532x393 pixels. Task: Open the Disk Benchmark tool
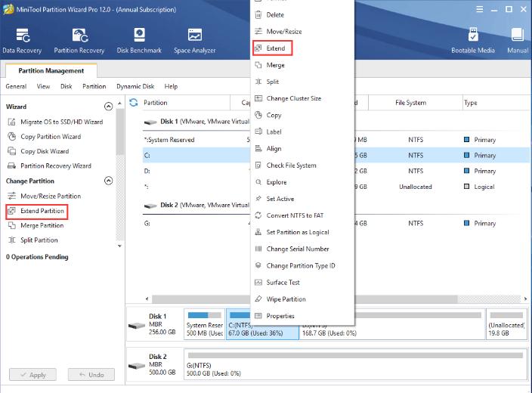click(139, 41)
